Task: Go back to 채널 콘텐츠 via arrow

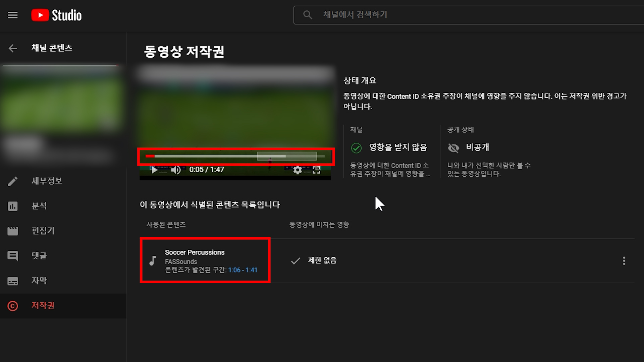Action: click(x=13, y=48)
